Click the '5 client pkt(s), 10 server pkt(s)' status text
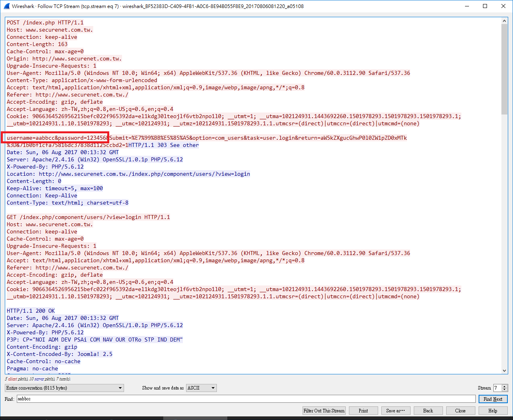The height and width of the screenshot is (420, 513). tap(38, 379)
